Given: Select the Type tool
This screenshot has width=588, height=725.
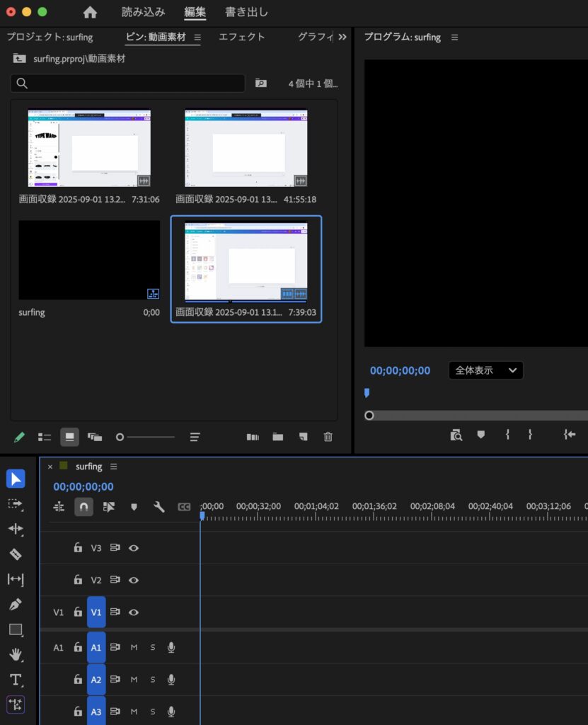Looking at the screenshot, I should [x=16, y=680].
